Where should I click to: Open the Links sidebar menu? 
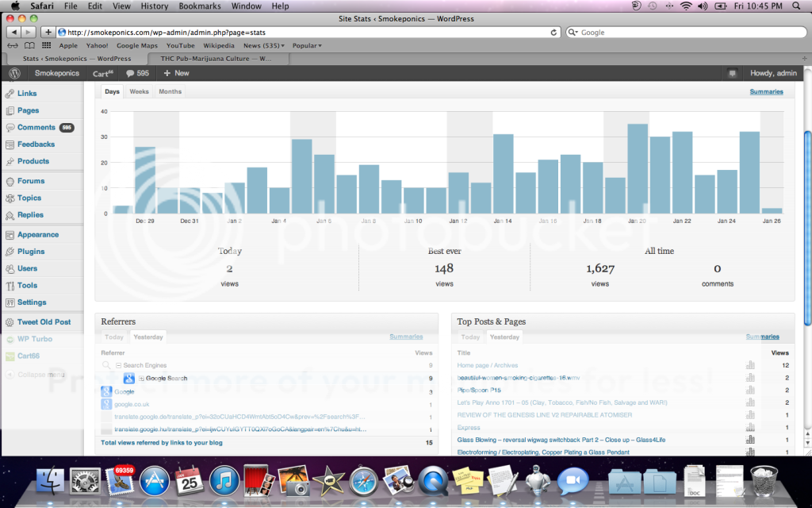coord(27,94)
